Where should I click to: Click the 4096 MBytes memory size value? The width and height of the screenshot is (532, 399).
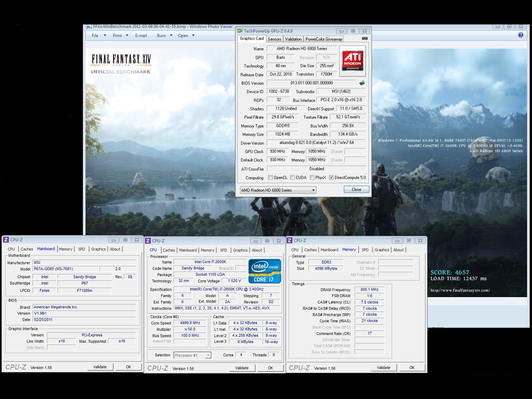coord(326,269)
